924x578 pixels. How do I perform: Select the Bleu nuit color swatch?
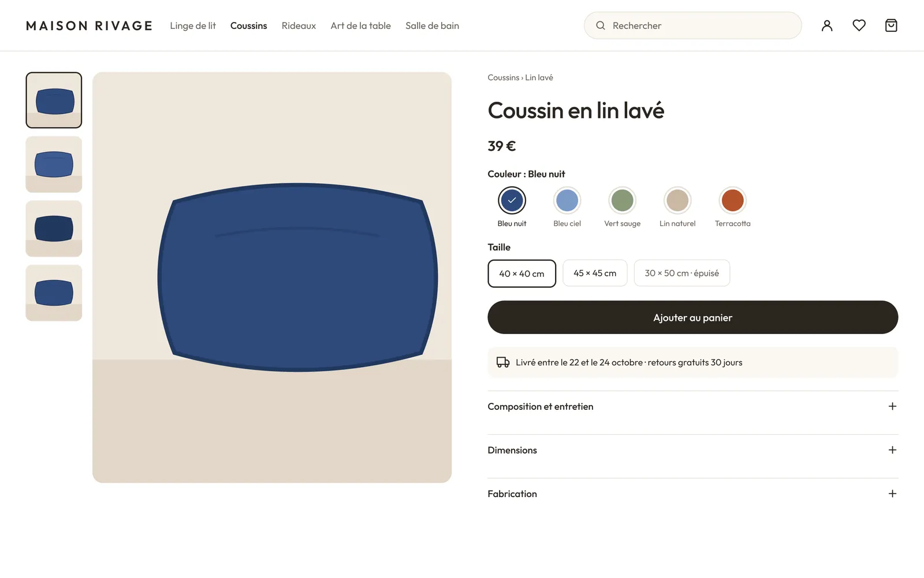click(x=512, y=201)
